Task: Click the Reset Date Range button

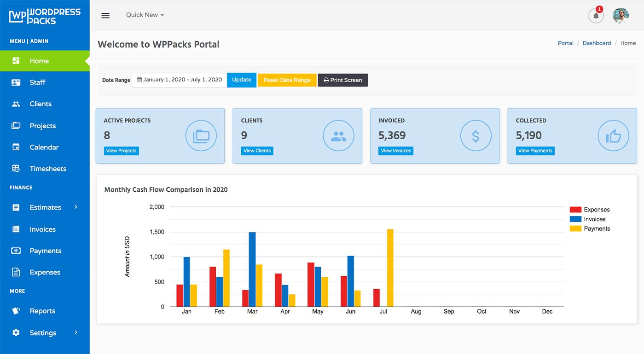Action: [x=287, y=80]
